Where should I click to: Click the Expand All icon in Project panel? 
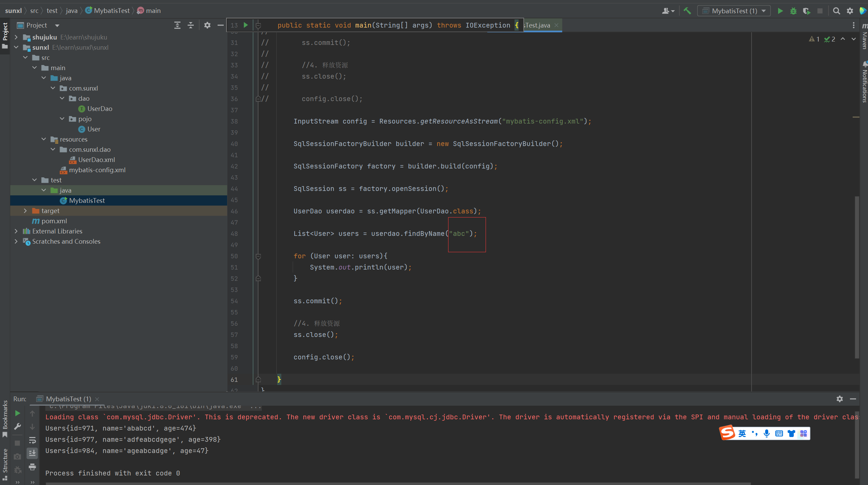point(177,25)
